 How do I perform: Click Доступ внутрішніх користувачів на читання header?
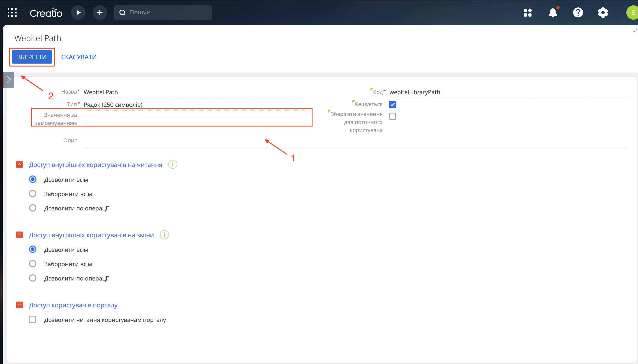click(x=96, y=165)
